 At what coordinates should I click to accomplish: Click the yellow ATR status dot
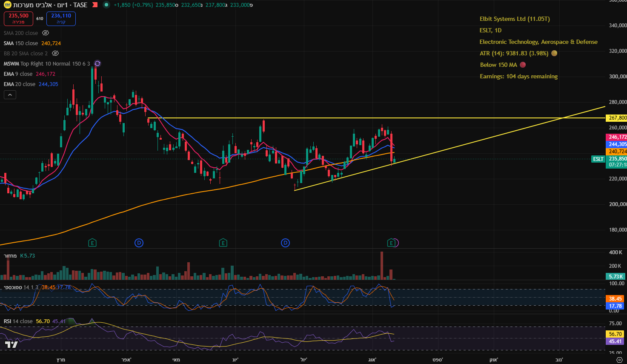(x=554, y=53)
